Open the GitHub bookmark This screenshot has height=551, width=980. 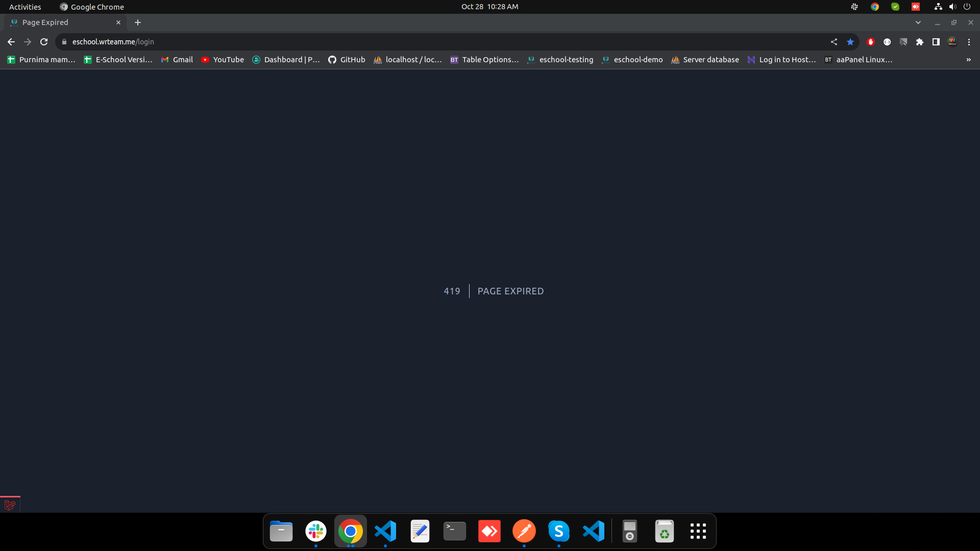point(347,60)
